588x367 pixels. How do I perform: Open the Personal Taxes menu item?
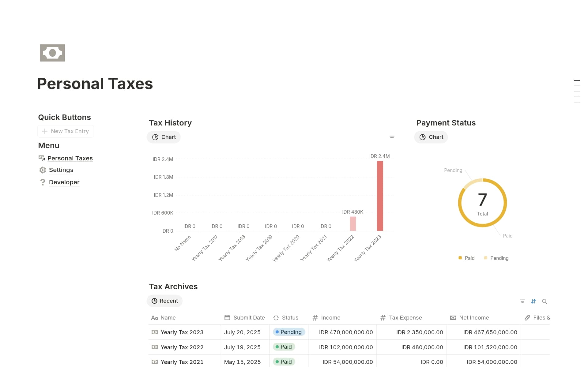pos(70,158)
